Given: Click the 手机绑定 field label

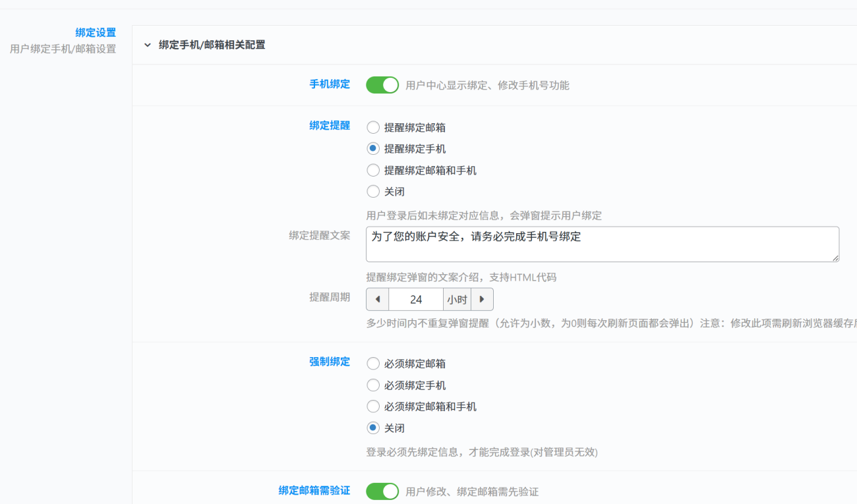Looking at the screenshot, I should 330,84.
